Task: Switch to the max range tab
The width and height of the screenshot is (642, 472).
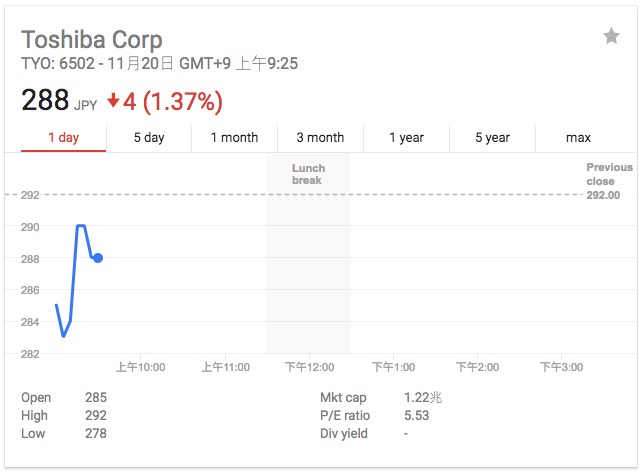Action: point(578,138)
